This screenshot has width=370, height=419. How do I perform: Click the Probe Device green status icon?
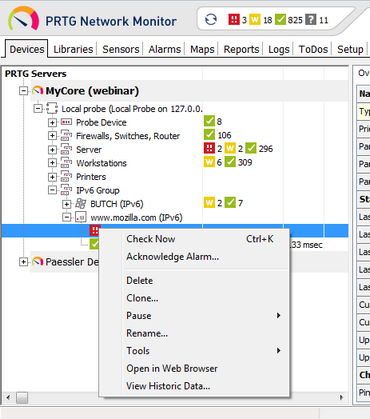[209, 121]
